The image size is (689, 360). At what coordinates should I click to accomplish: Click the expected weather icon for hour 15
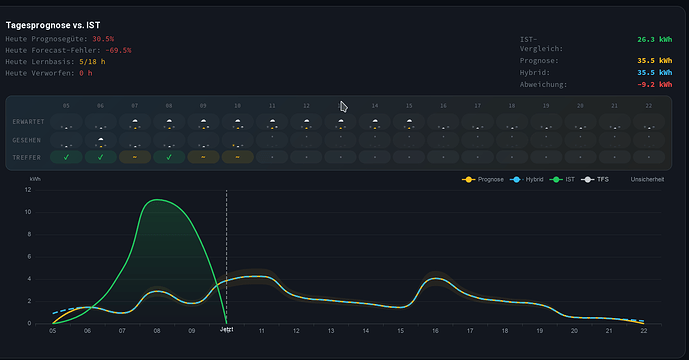click(x=409, y=122)
